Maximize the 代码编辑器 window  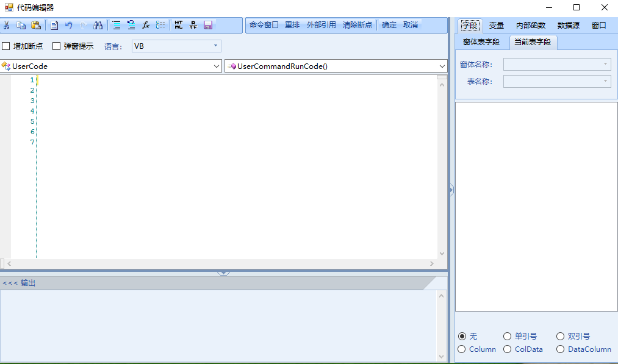coord(577,7)
